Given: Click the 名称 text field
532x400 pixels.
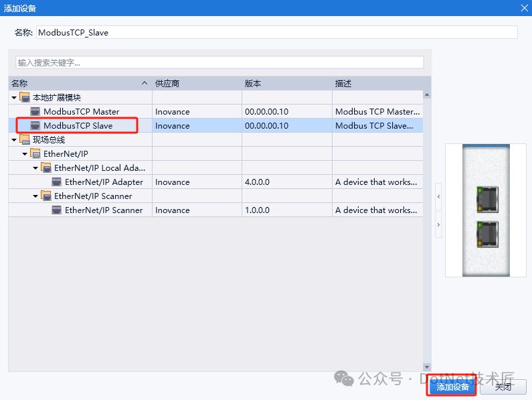Looking at the screenshot, I should 277,32.
